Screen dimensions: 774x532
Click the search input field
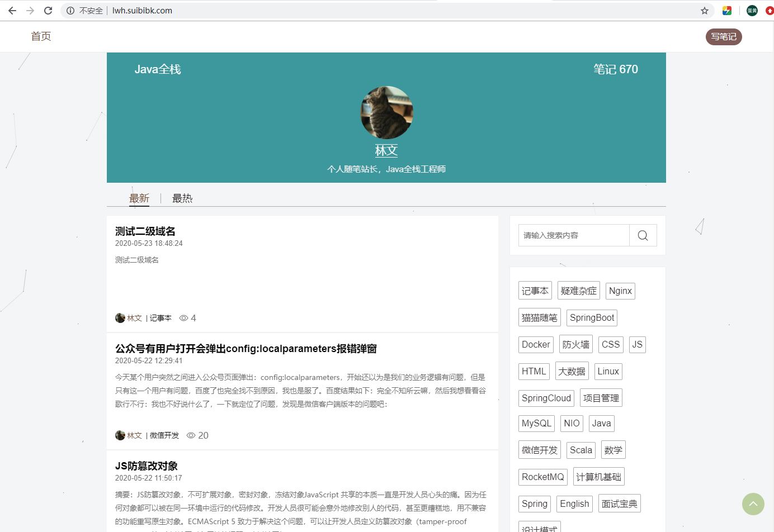click(x=574, y=235)
